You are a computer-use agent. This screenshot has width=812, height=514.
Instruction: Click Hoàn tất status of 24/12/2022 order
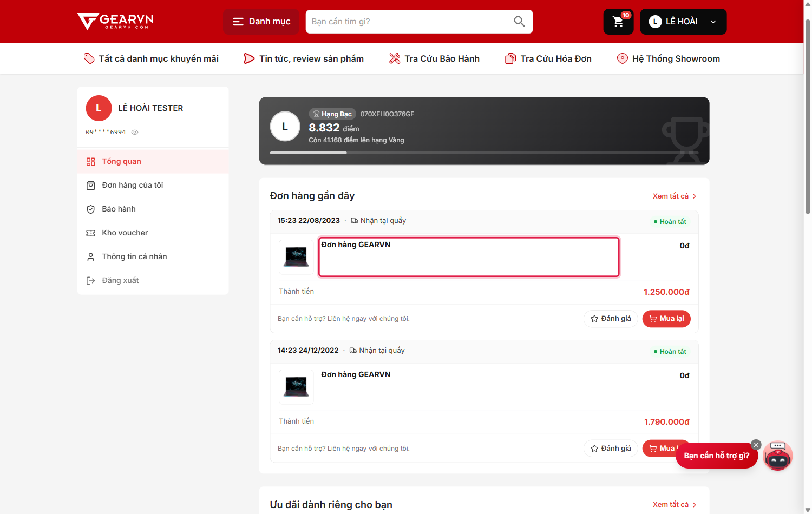pyautogui.click(x=670, y=351)
